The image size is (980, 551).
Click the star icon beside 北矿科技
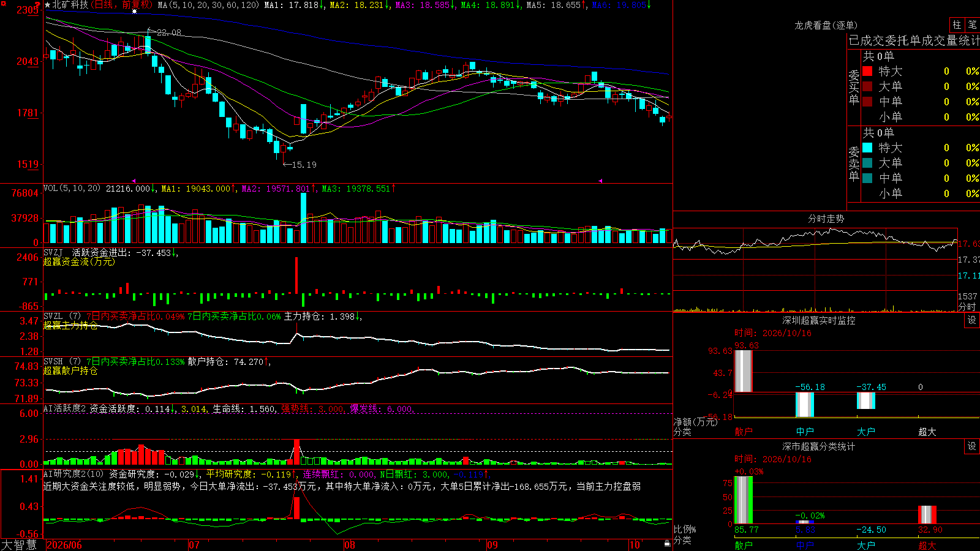click(48, 5)
